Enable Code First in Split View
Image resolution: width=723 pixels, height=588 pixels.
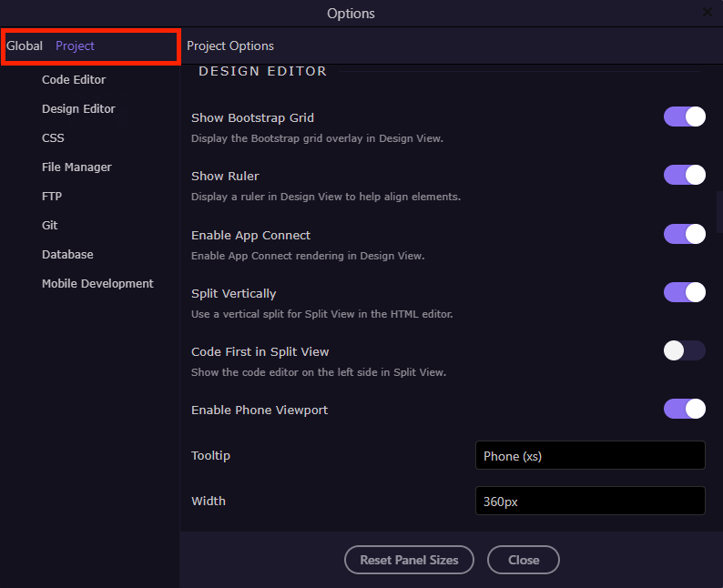pyautogui.click(x=685, y=350)
